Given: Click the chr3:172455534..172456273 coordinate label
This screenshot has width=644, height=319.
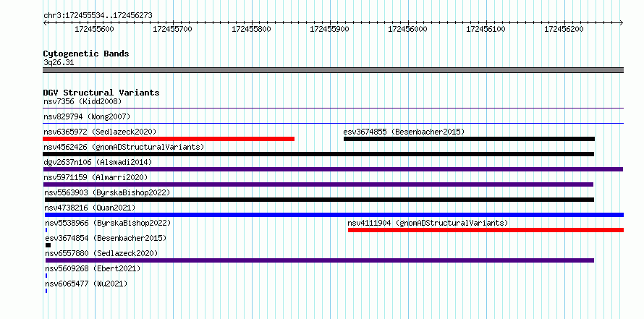Looking at the screenshot, I should pyautogui.click(x=98, y=15).
